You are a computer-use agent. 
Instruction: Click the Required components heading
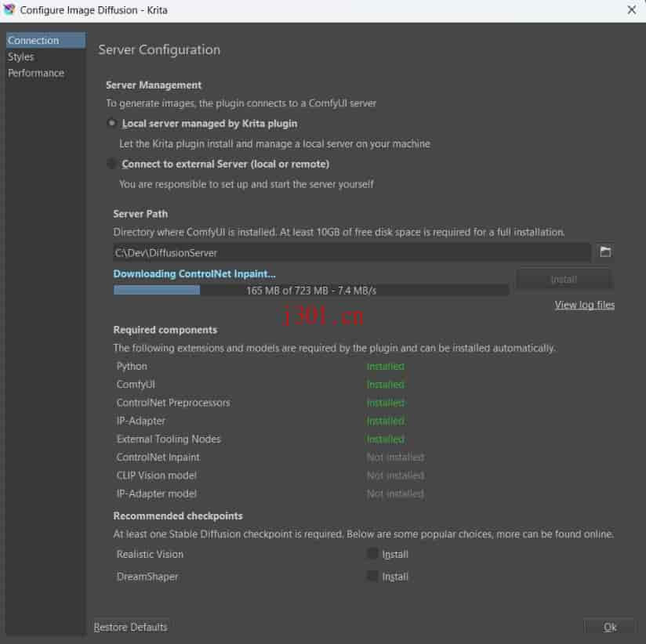[x=165, y=330]
